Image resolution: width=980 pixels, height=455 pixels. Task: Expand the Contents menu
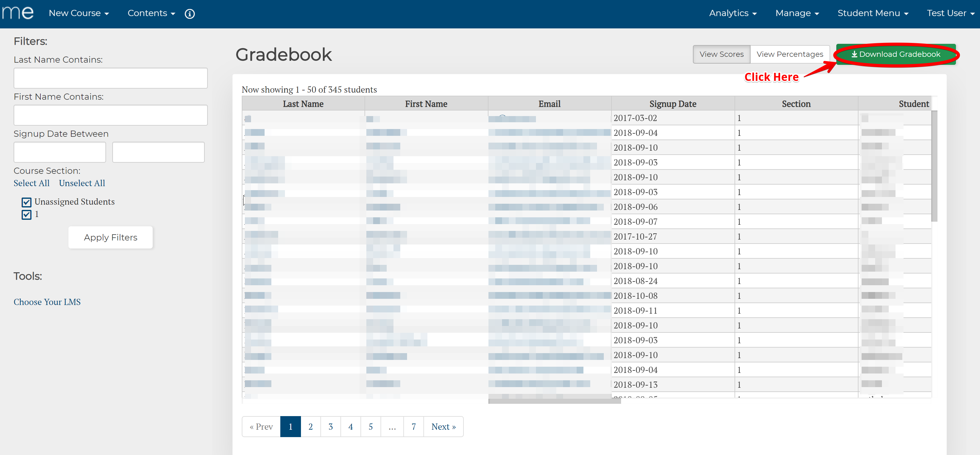(x=151, y=13)
